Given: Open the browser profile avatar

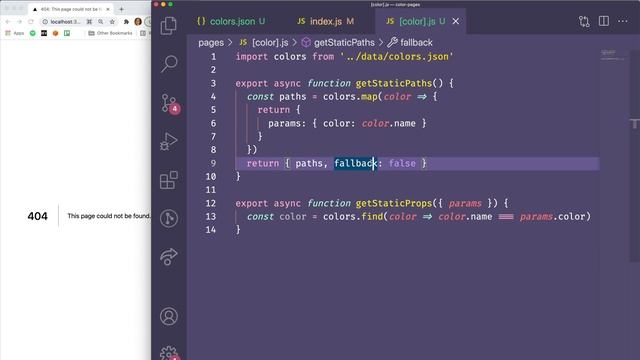Looking at the screenshot, I should [x=138, y=21].
